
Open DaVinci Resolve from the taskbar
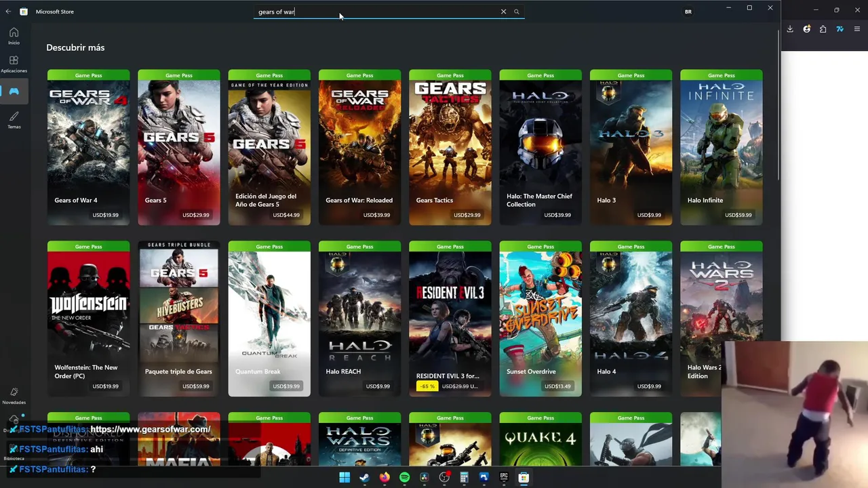click(425, 478)
